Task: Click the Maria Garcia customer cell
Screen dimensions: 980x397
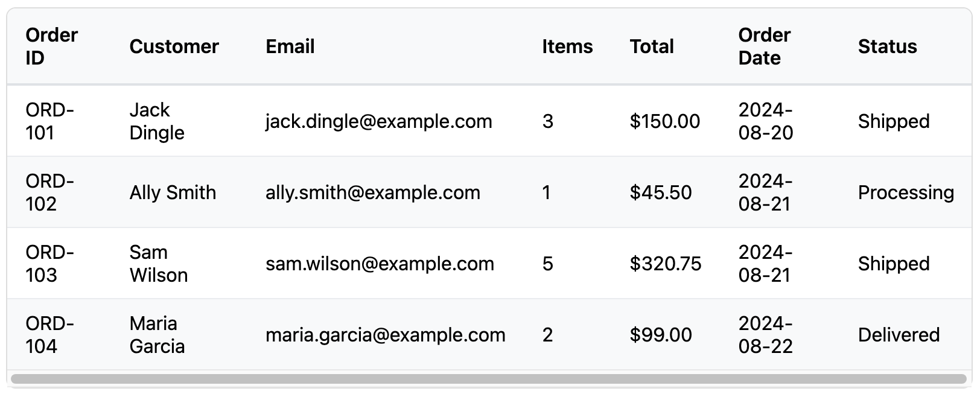Action: tap(157, 335)
